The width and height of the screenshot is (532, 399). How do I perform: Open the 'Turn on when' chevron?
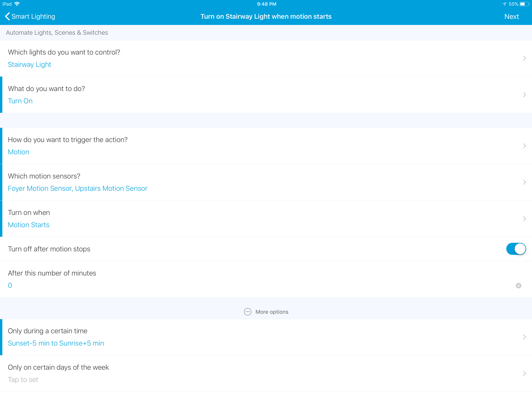[x=524, y=219]
